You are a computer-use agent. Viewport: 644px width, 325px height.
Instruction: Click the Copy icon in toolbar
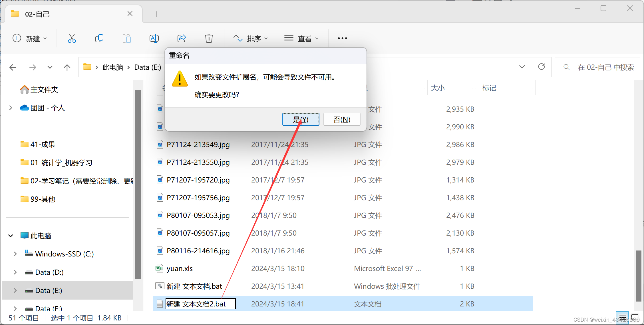(99, 38)
